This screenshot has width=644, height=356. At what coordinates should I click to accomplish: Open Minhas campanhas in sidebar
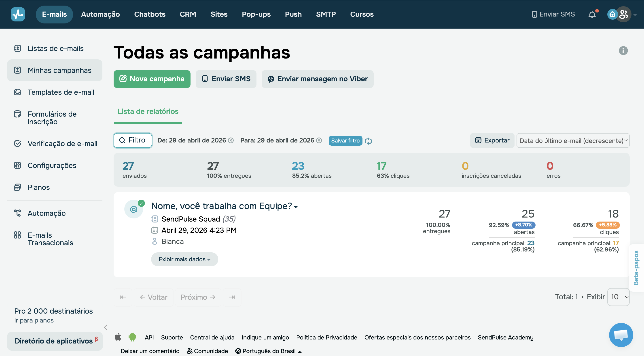(55, 70)
